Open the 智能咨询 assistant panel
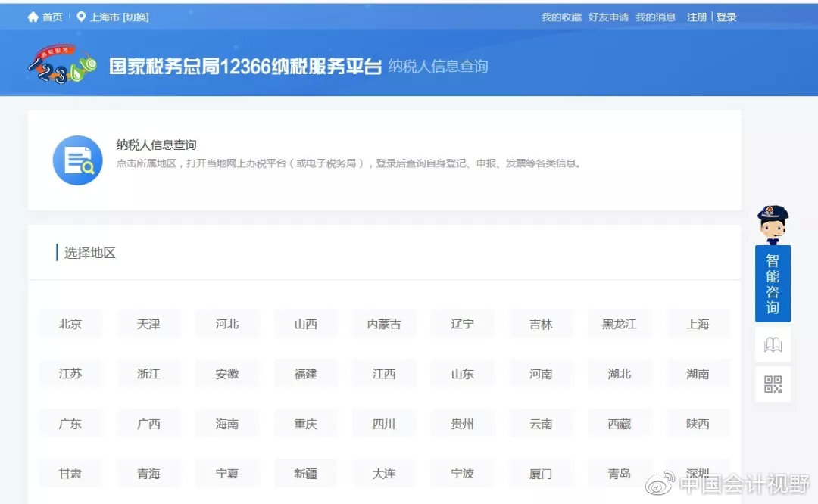 pyautogui.click(x=772, y=284)
